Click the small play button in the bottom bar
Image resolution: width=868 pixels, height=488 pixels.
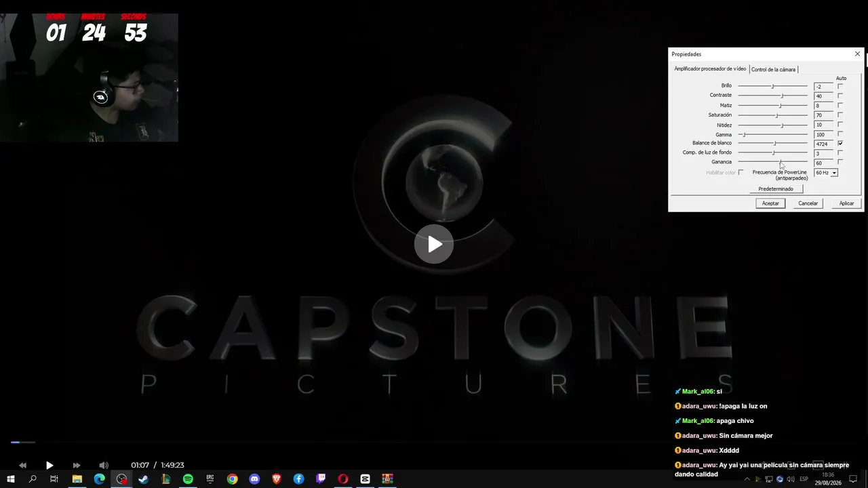click(x=50, y=465)
